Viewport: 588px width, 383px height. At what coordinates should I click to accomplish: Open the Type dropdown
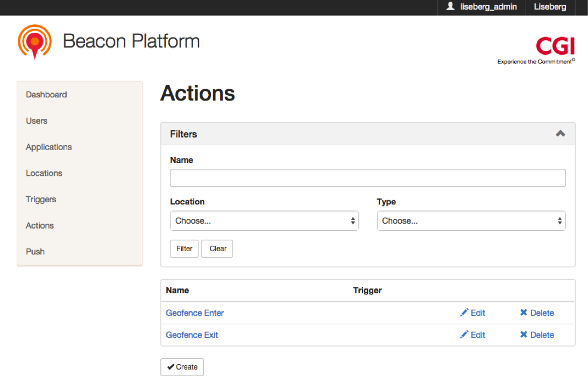pyautogui.click(x=471, y=221)
